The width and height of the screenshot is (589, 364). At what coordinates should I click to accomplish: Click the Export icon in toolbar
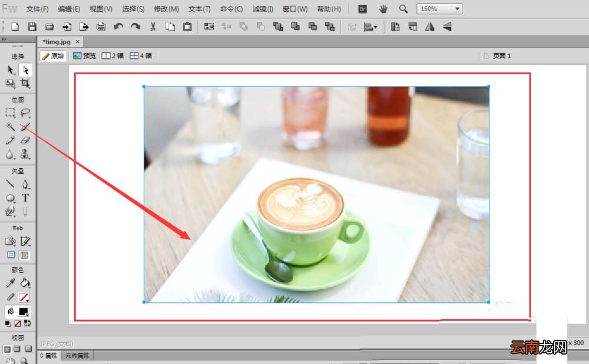(84, 27)
